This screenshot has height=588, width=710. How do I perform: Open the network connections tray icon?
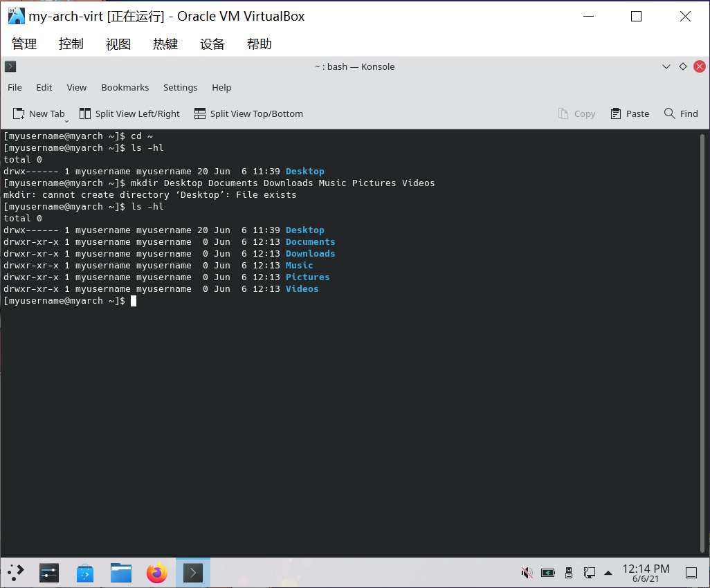(590, 572)
